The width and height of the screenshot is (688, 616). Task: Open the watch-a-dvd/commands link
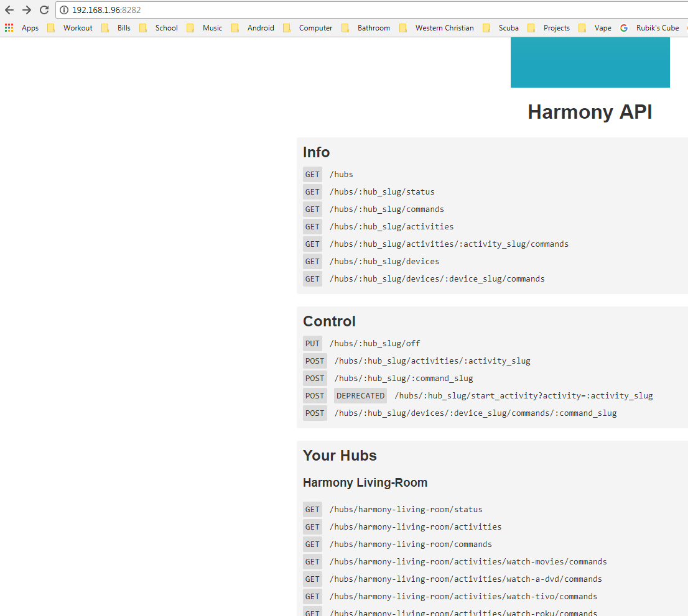pos(466,579)
